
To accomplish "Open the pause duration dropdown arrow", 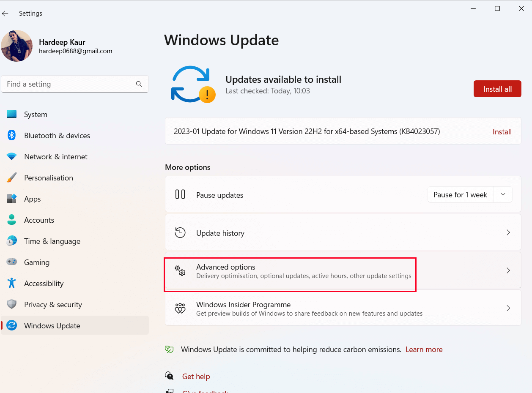I will [x=503, y=194].
